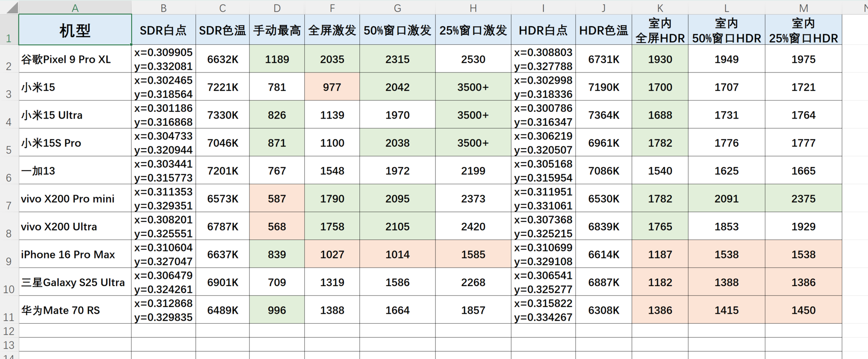Select empty row 13 via its number
Image resolution: width=868 pixels, height=359 pixels.
9,345
